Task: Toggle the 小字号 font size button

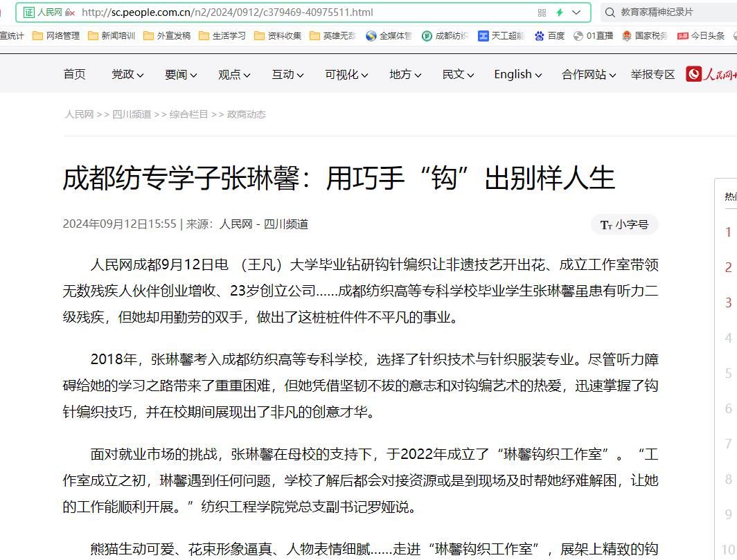Action: (x=624, y=224)
